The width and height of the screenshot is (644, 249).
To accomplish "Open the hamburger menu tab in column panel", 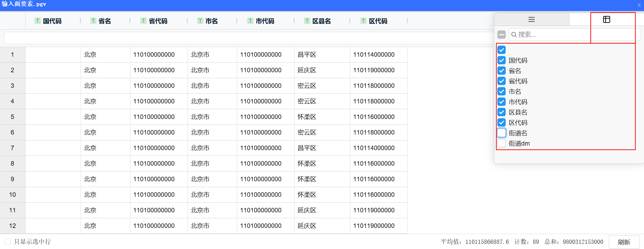I will coord(532,20).
